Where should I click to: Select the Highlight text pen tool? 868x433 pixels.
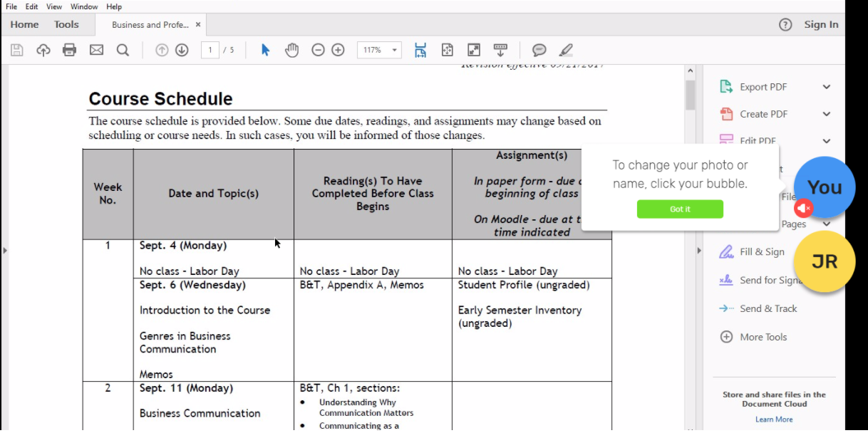pos(566,50)
